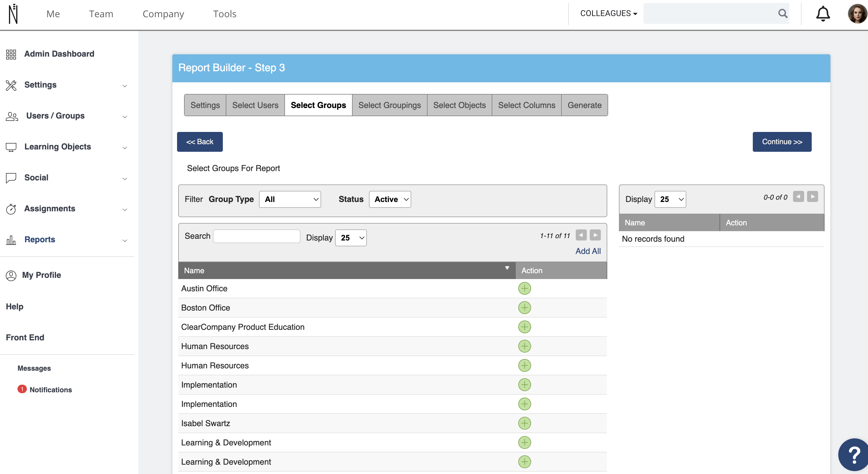The height and width of the screenshot is (474, 868).
Task: Open the notifications bell
Action: [822, 14]
